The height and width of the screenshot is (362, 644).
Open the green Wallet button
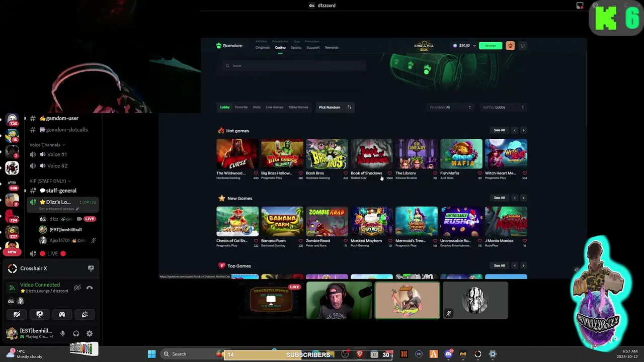point(491,46)
